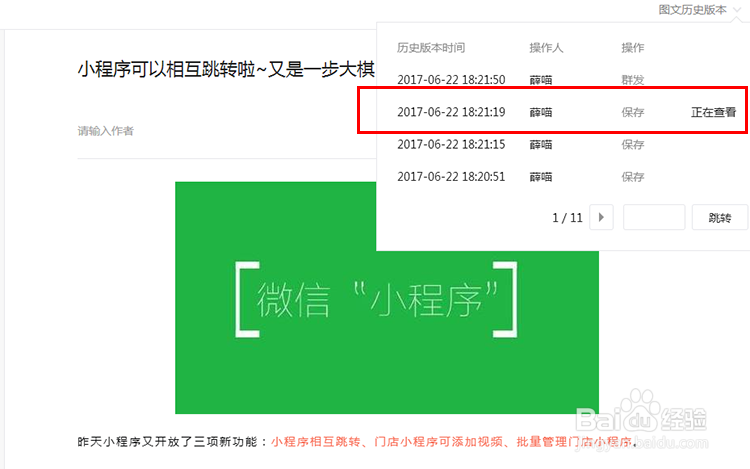The width and height of the screenshot is (750, 469).
Task: Click the 操作人 column header
Action: pyautogui.click(x=546, y=48)
